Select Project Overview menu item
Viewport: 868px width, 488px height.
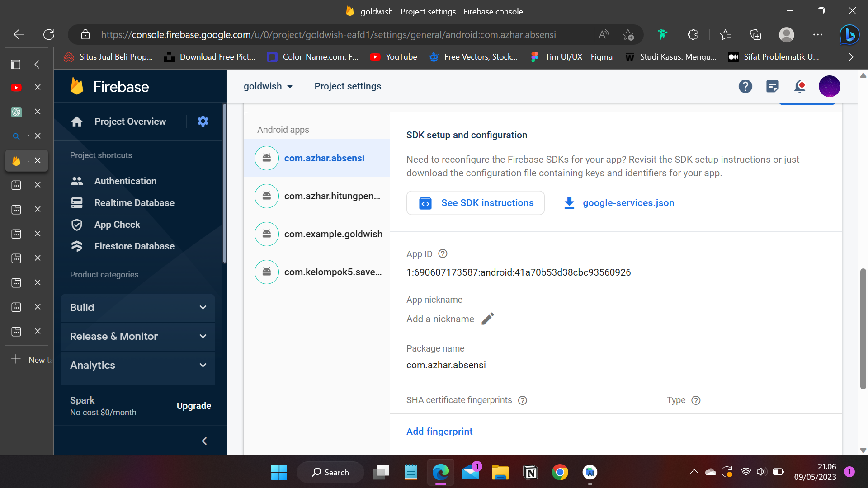pos(130,122)
